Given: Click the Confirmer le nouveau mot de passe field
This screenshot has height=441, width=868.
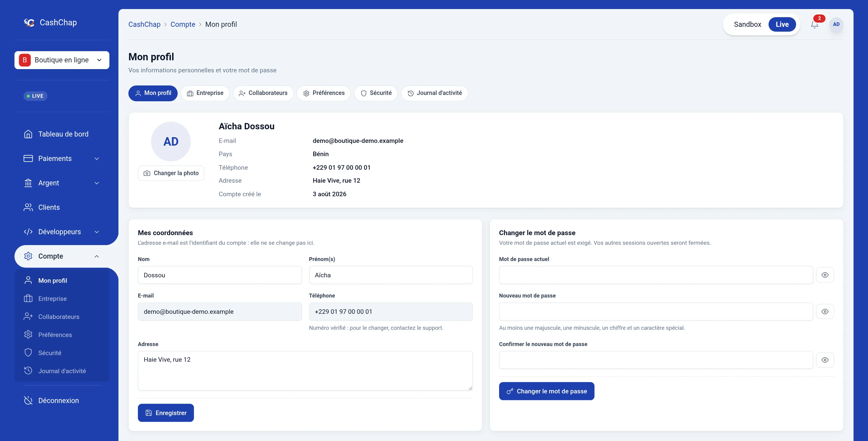Looking at the screenshot, I should click(x=656, y=360).
